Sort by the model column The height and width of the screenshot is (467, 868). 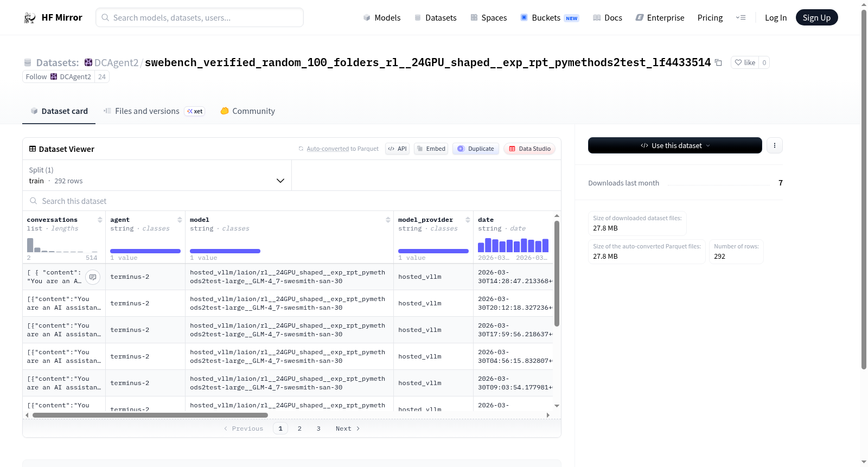[388, 220]
